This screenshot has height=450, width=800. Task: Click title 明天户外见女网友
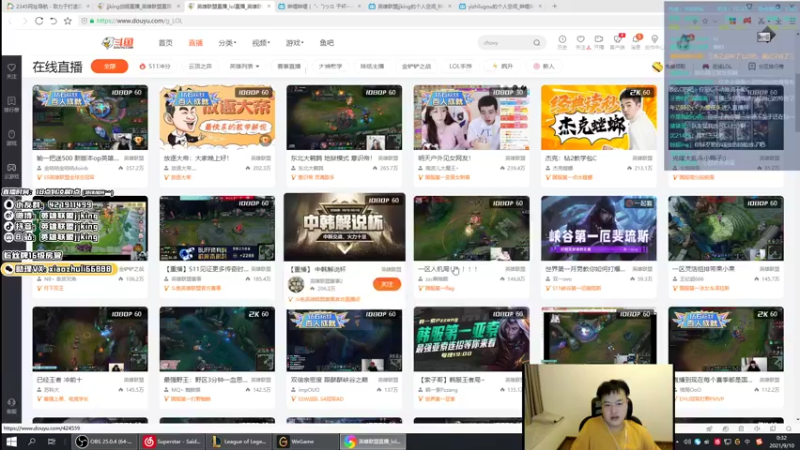444,158
